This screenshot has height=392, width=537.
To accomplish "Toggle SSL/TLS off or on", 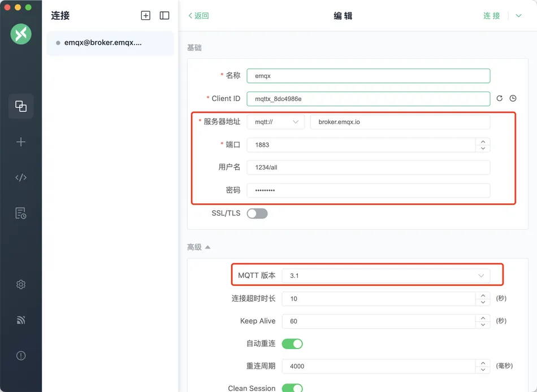I will coord(257,213).
